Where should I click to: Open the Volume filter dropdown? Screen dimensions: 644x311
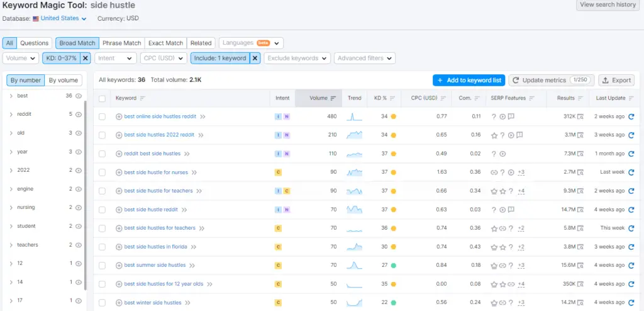[x=21, y=58]
